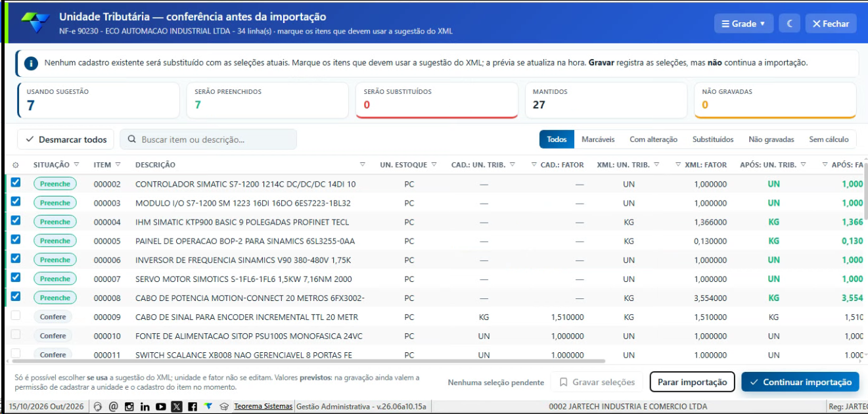Viewport: 868px width, 414px height.
Task: Click the Continuar importação button
Action: (800, 382)
